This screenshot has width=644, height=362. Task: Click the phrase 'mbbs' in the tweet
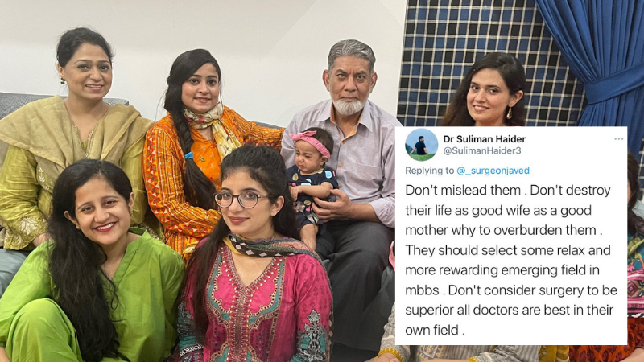(422, 290)
